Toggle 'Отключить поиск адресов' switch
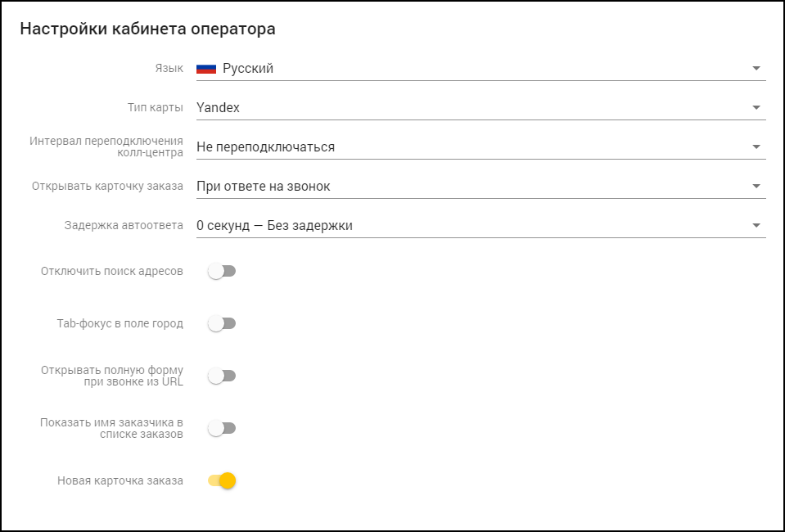Screen dimensions: 785x532 (222, 271)
